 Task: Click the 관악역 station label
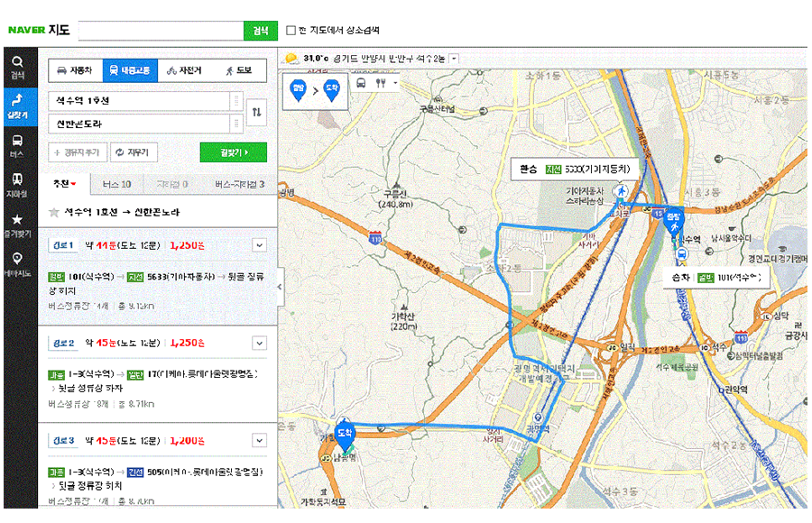(x=734, y=390)
